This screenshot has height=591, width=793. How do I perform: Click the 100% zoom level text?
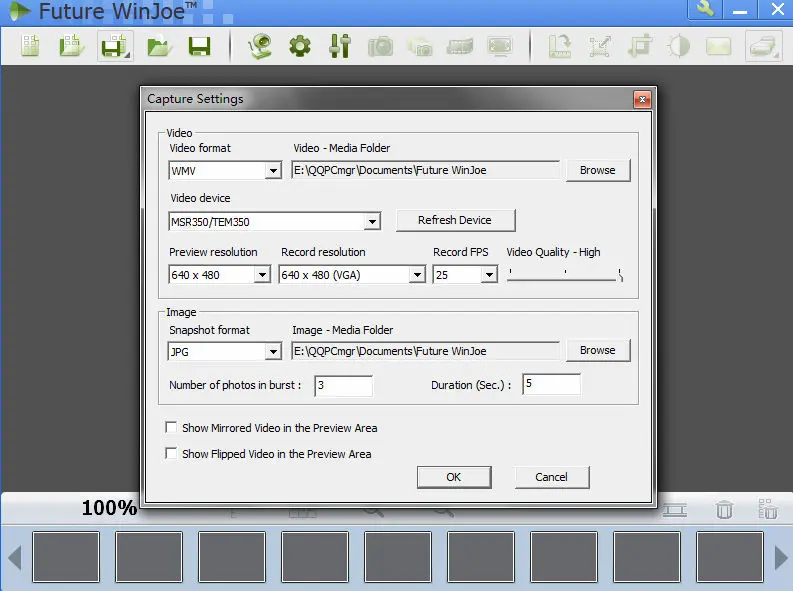109,508
